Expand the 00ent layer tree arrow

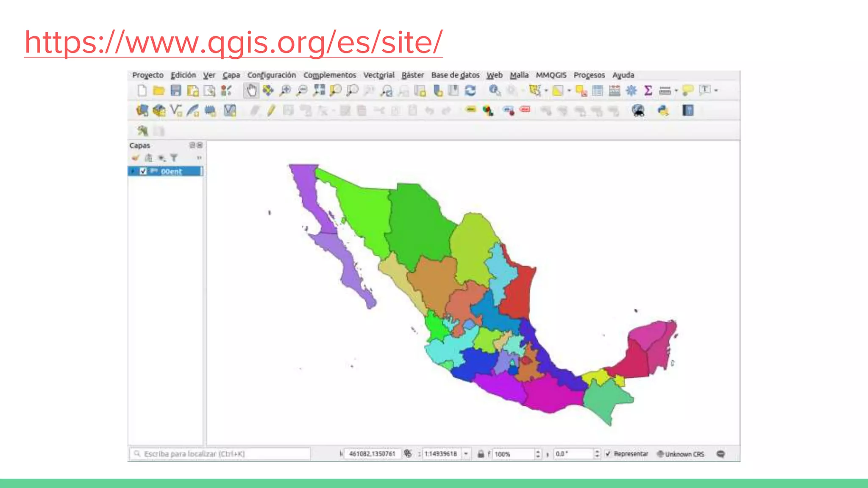click(x=133, y=171)
